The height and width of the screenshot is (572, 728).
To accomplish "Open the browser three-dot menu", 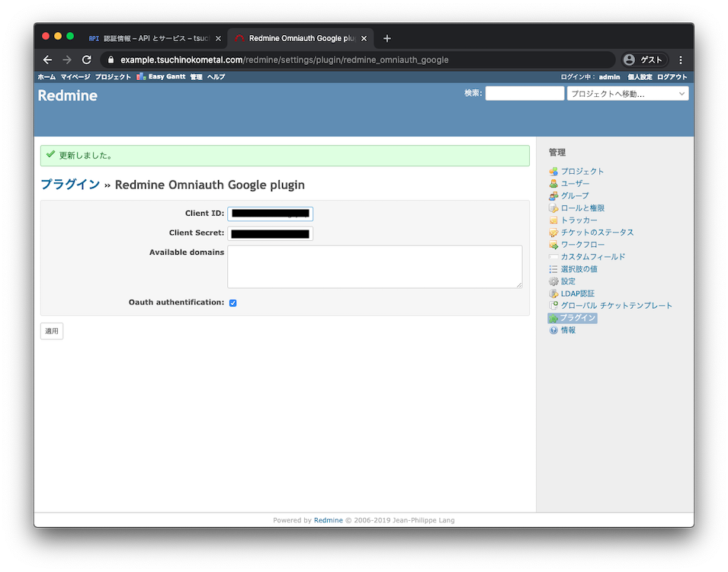I will point(681,60).
